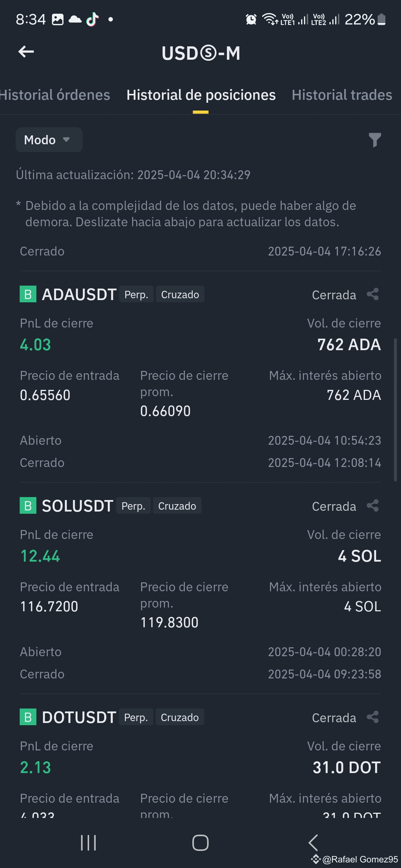
Task: Select Historial de posiciones tab
Action: click(x=201, y=95)
